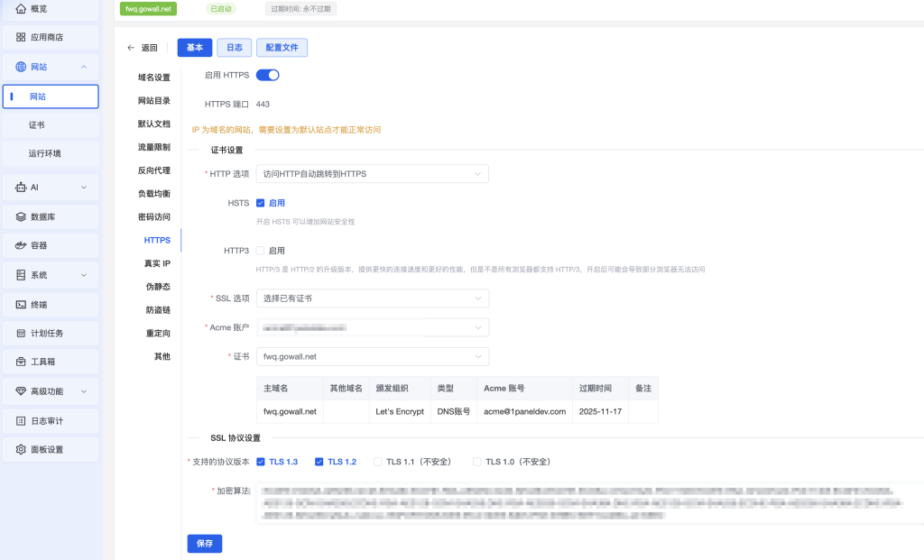This screenshot has width=924, height=560.
Task: Click the 数据库 database icon
Action: pos(21,216)
